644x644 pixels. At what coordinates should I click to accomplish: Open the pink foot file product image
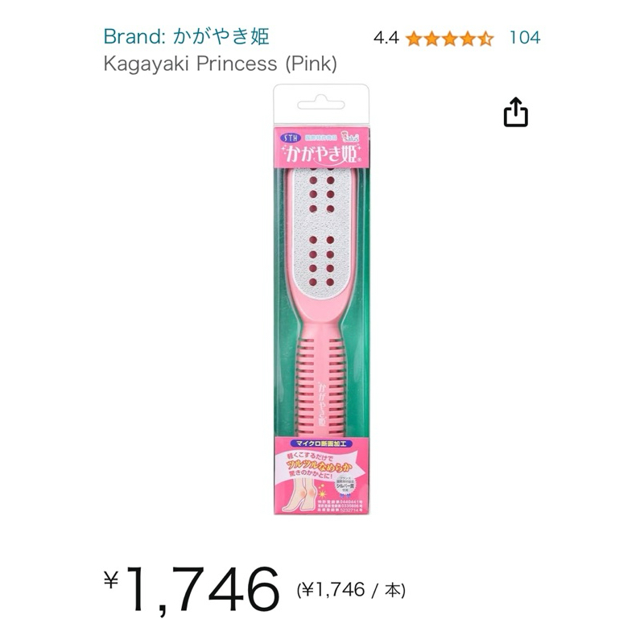point(321,299)
